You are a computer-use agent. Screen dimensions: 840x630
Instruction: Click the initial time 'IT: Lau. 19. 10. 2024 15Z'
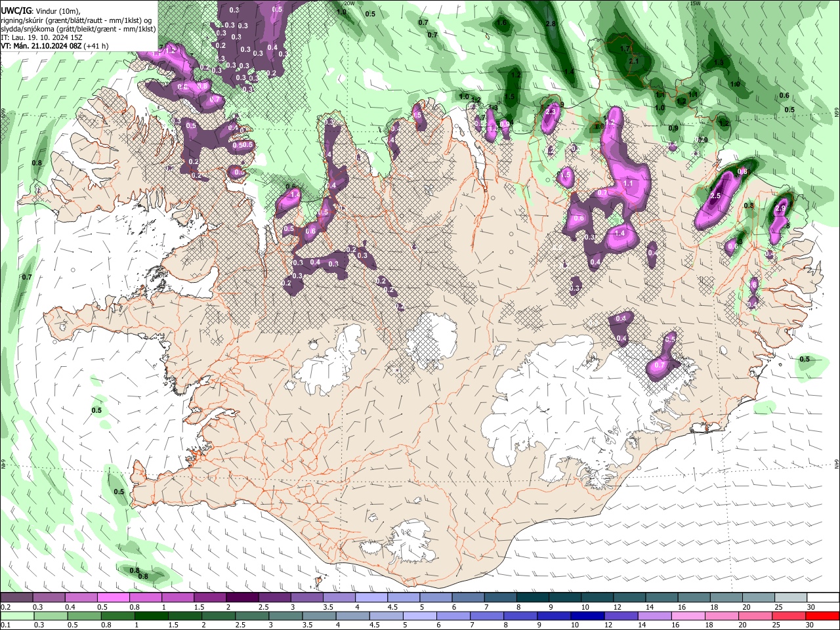pyautogui.click(x=41, y=37)
